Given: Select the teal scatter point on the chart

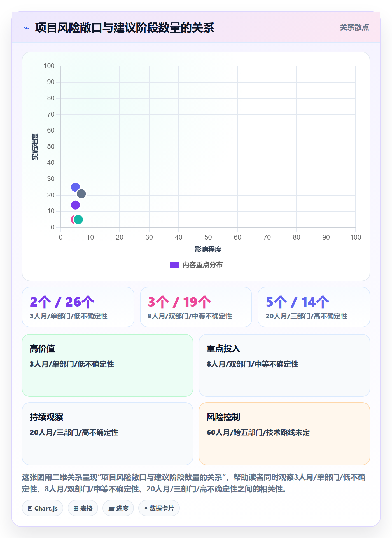Looking at the screenshot, I should [x=78, y=219].
